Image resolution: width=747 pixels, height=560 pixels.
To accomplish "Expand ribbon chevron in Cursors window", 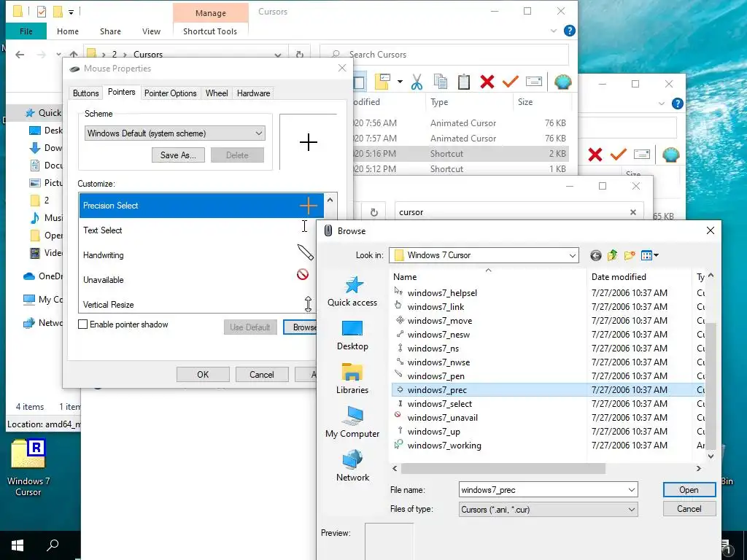I will pyautogui.click(x=554, y=31).
